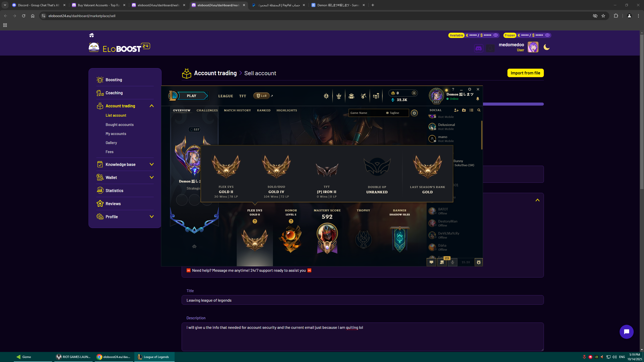Expand the Wallet sidebar section
Image resolution: width=644 pixels, height=362 pixels.
pos(152,177)
